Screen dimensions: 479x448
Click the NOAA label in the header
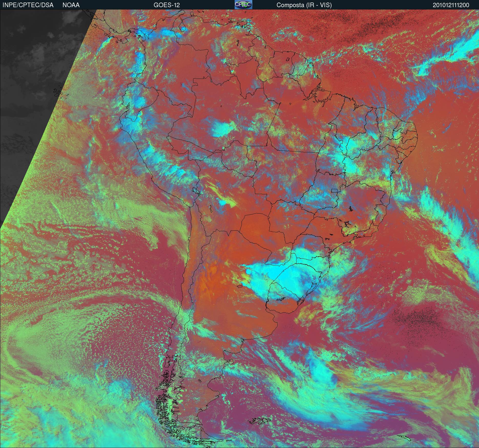pos(71,5)
